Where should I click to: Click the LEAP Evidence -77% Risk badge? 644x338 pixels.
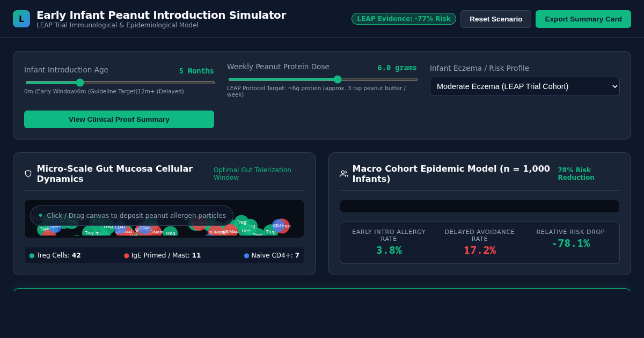point(404,19)
